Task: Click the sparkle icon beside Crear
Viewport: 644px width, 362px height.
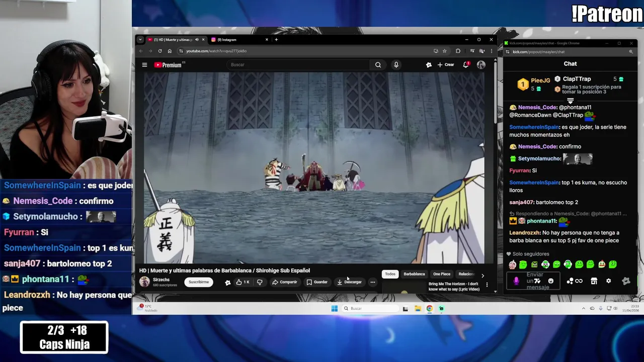Action: (x=429, y=65)
